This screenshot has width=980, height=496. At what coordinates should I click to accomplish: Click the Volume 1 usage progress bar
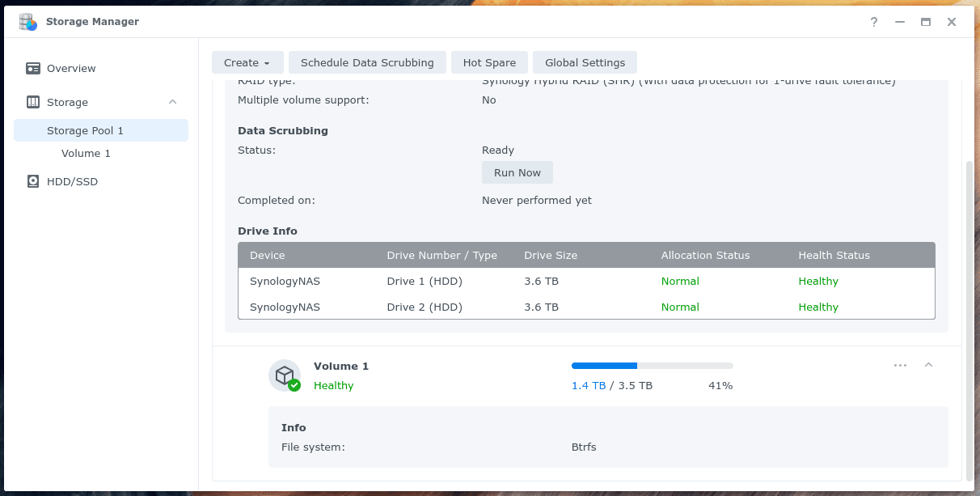click(x=652, y=365)
